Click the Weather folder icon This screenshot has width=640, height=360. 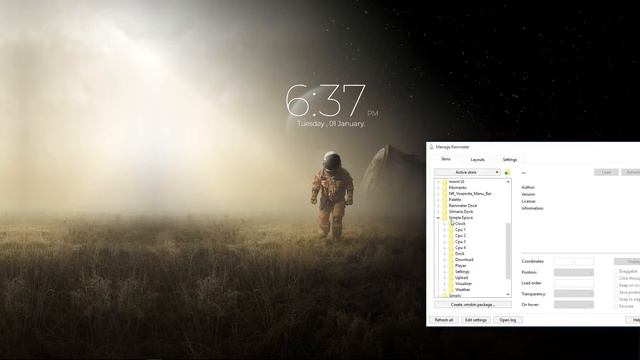(451, 290)
